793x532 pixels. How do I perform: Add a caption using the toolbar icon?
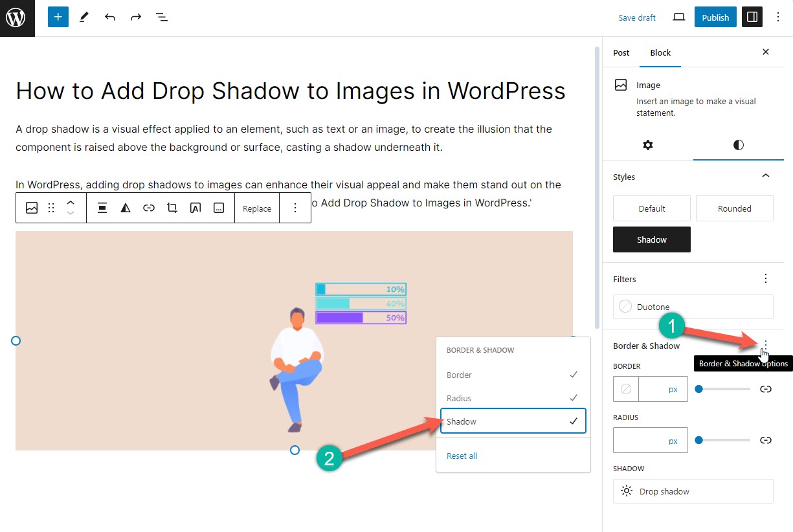(218, 208)
